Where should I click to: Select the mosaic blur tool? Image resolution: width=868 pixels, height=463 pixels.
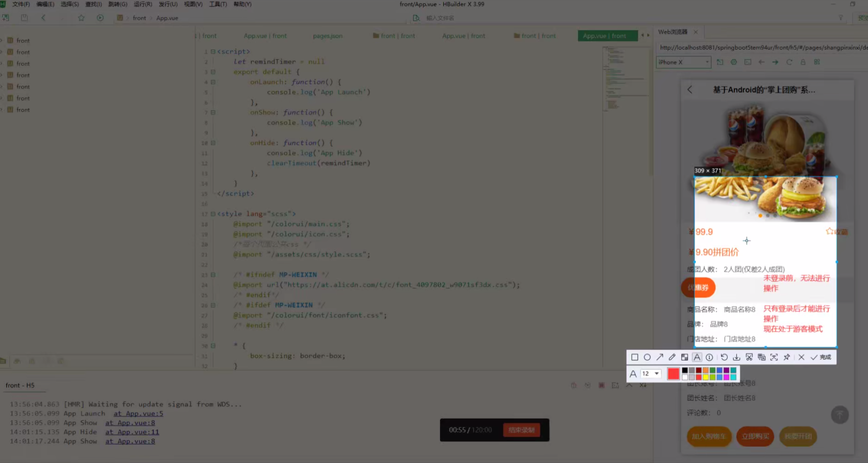[x=684, y=357]
